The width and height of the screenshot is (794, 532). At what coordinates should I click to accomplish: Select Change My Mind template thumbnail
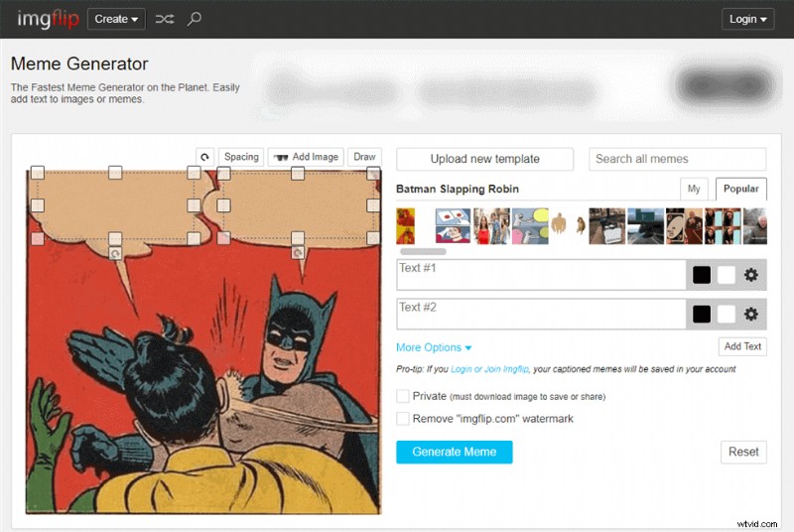(x=606, y=225)
